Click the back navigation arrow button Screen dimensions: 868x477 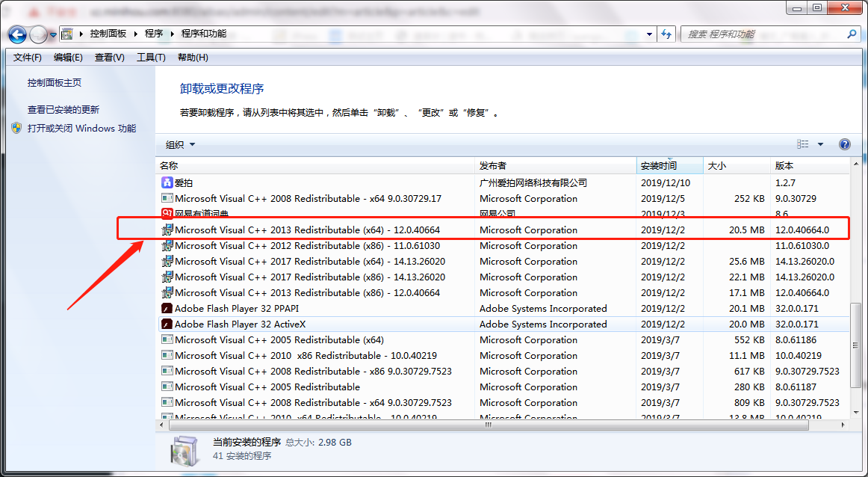point(17,34)
